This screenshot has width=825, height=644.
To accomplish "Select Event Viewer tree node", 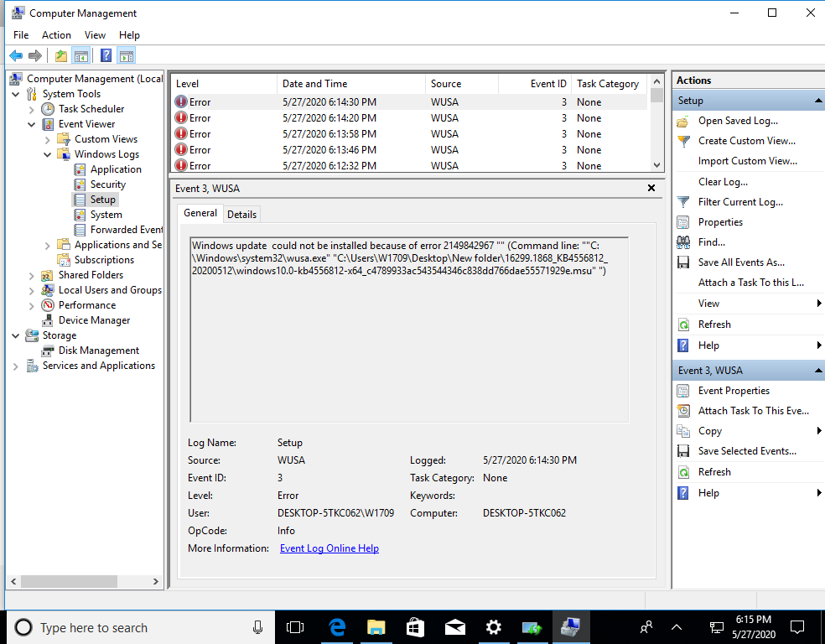I will [x=87, y=124].
